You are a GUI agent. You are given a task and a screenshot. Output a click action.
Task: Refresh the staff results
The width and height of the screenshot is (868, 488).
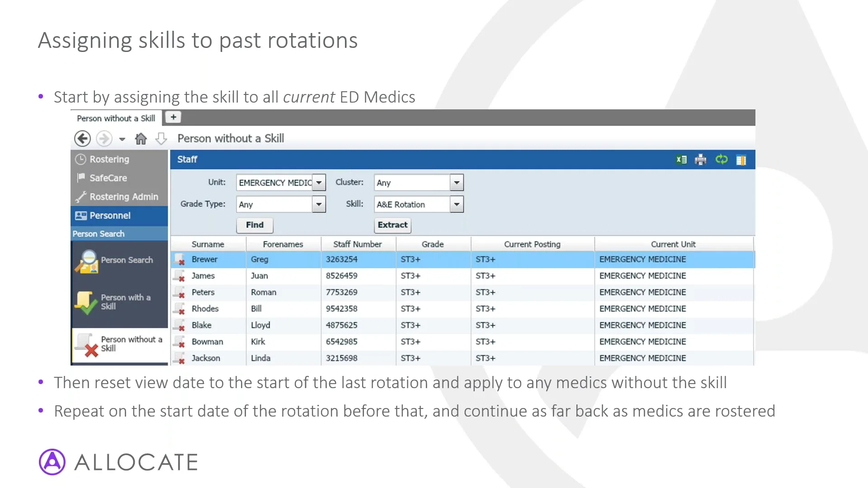tap(721, 160)
